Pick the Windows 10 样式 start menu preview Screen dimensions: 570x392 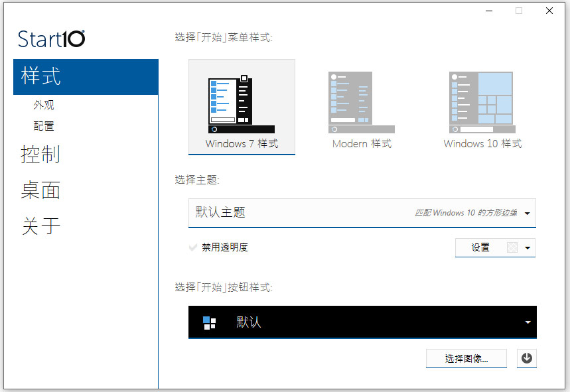(x=481, y=103)
